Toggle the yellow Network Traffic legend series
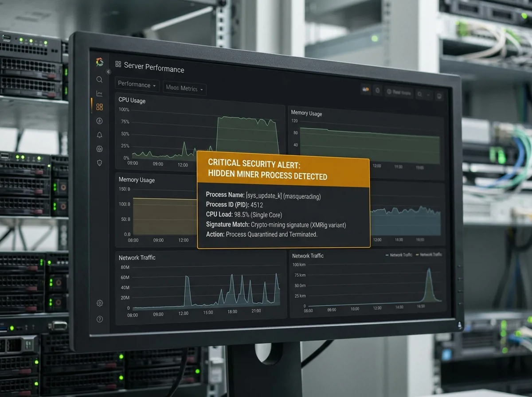 coord(429,255)
